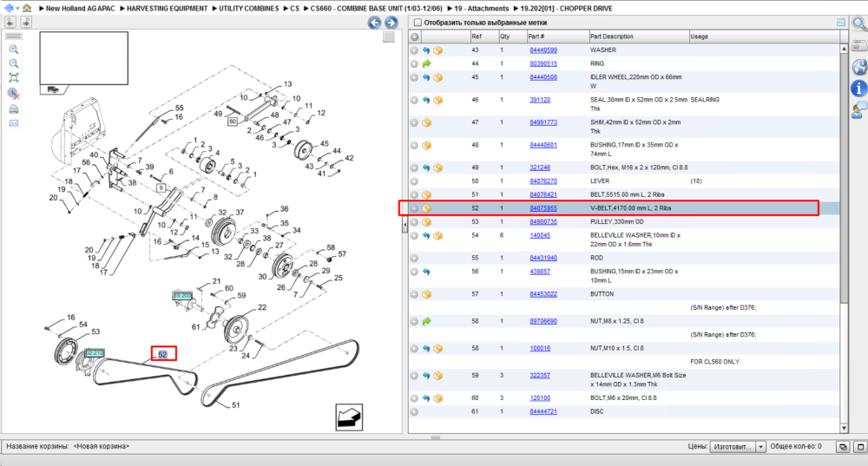Open the user feedback chat icon
Image resolution: width=868 pixels, height=466 pixels.
click(x=859, y=109)
